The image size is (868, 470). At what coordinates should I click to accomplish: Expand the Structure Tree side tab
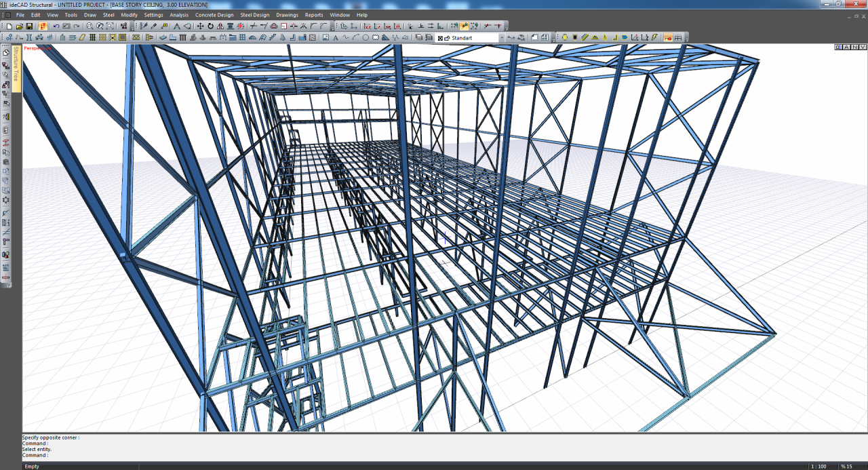click(x=17, y=68)
